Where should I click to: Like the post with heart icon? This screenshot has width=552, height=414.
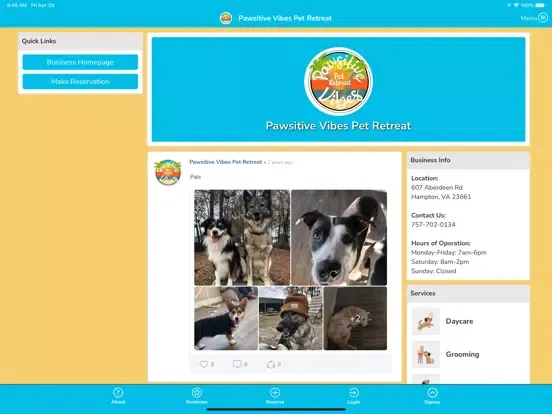tap(203, 364)
